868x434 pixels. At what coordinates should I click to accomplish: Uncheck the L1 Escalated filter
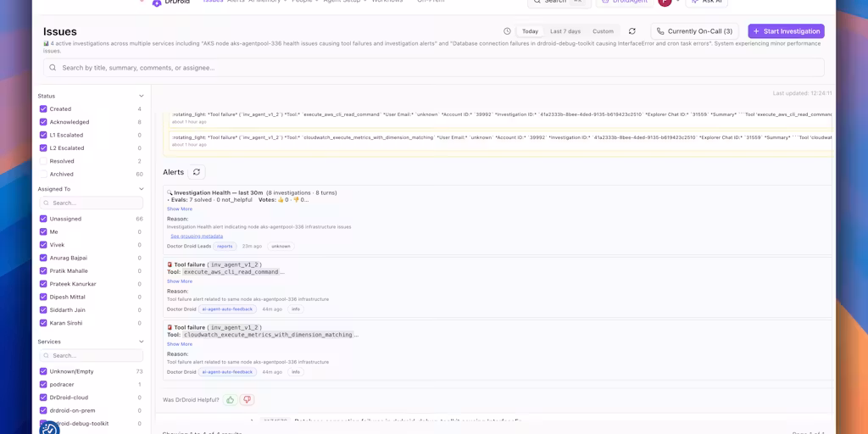(x=43, y=135)
